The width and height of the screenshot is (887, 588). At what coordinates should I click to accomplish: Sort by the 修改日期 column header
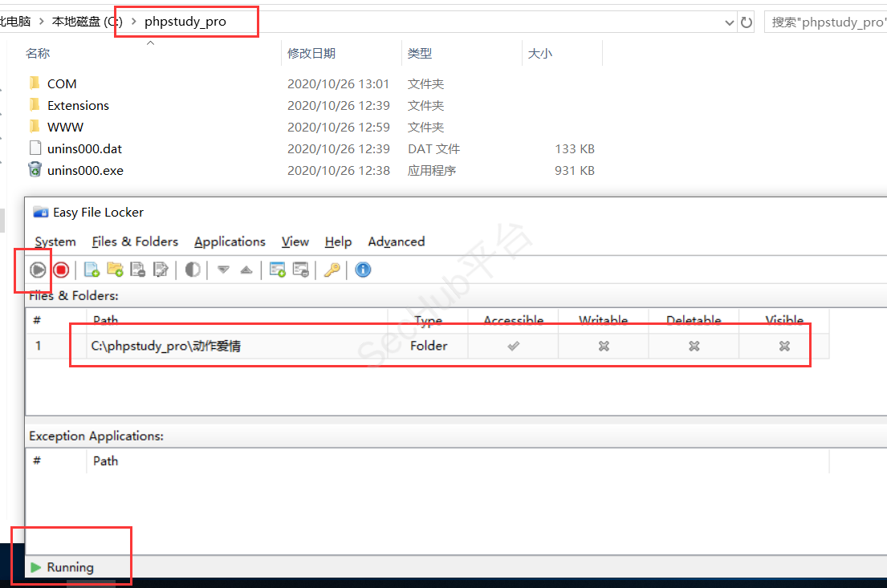click(311, 53)
